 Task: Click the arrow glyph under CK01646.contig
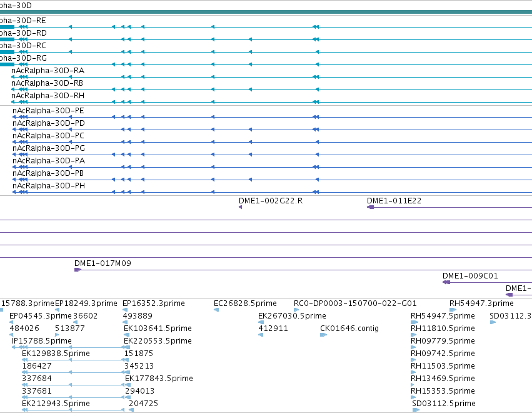point(323,335)
